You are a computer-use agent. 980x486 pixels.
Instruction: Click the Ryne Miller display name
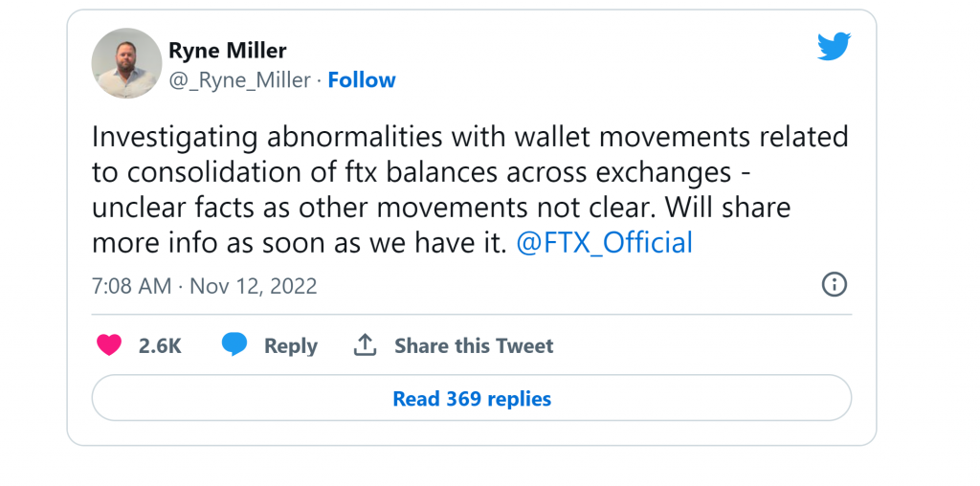click(227, 50)
